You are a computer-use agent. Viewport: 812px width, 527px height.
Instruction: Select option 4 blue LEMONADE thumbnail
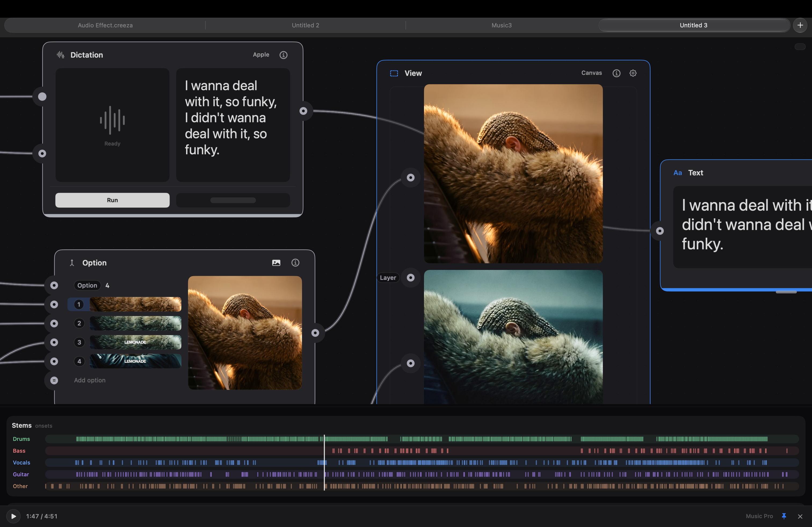coord(135,361)
